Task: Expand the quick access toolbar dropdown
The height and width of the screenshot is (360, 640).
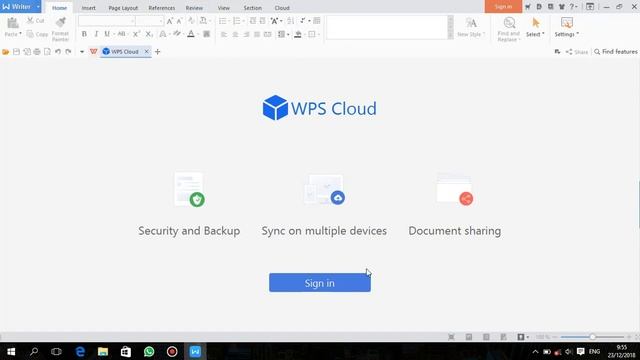Action: pyautogui.click(x=82, y=52)
